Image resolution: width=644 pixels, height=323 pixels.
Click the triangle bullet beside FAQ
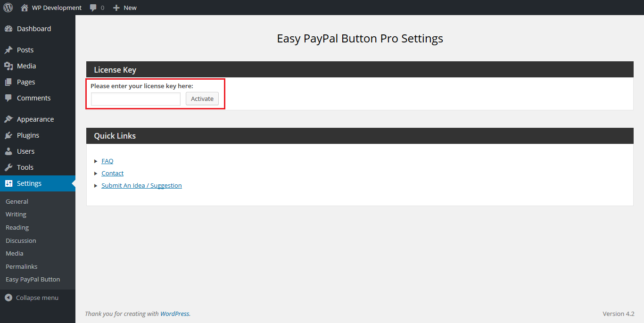coord(96,161)
